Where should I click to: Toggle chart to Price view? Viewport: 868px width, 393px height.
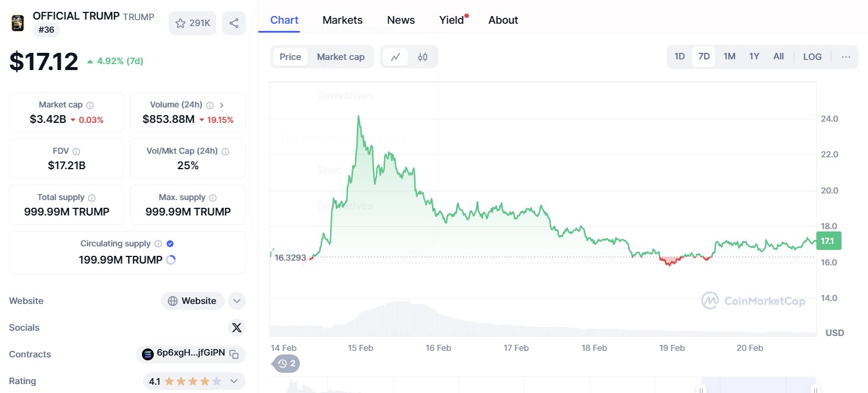[x=290, y=57]
